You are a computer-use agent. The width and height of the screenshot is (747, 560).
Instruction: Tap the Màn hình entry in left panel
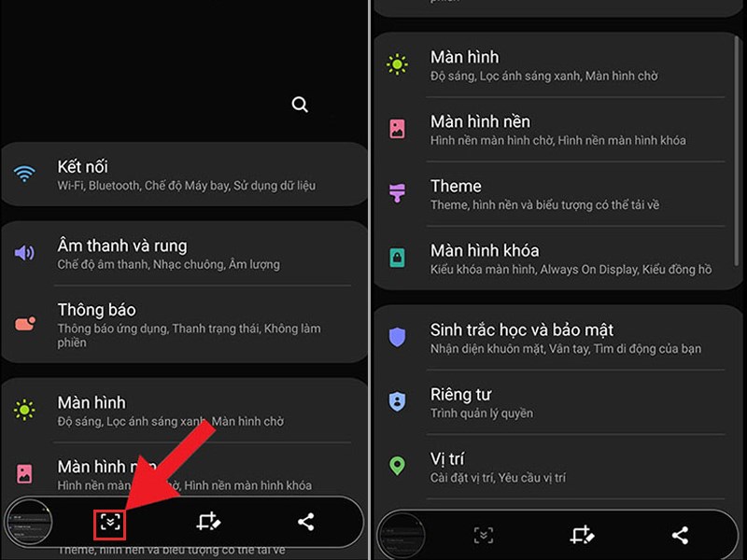pos(184,411)
